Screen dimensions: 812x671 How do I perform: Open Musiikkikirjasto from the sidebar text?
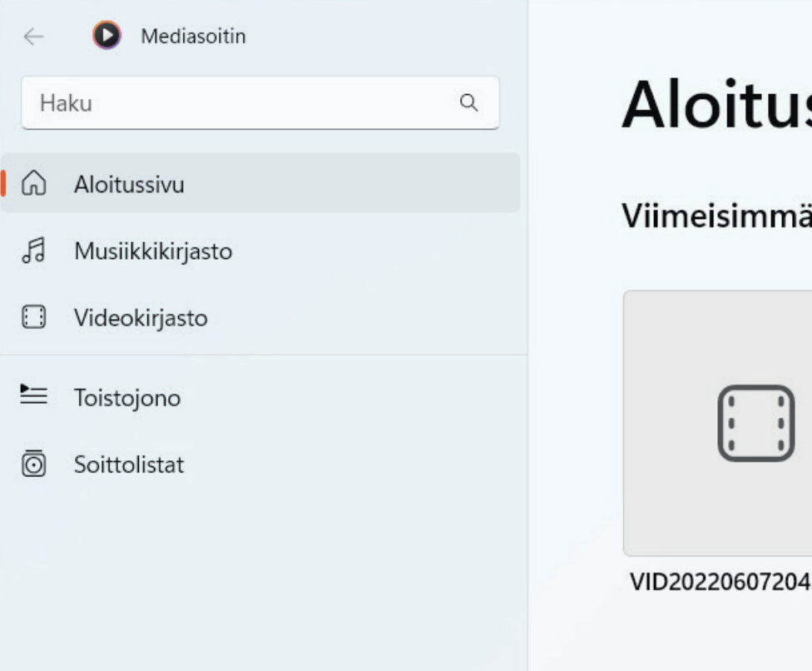tap(153, 251)
